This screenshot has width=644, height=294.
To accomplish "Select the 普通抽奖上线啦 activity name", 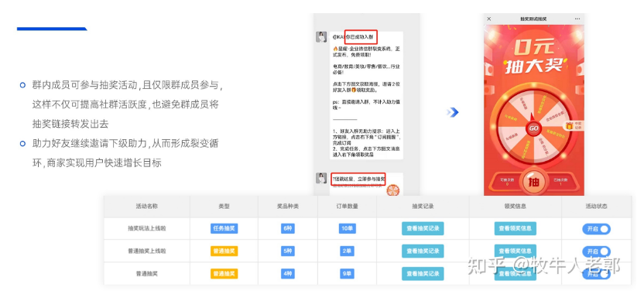I will (146, 251).
